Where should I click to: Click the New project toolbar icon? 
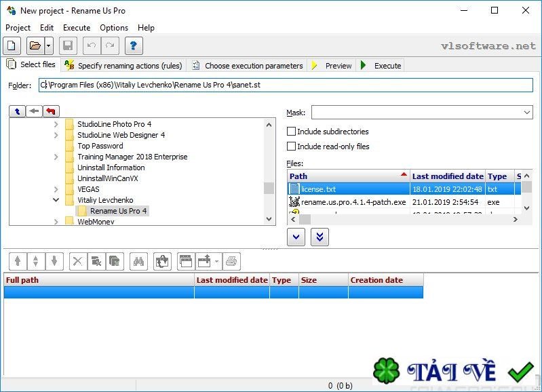[12, 45]
